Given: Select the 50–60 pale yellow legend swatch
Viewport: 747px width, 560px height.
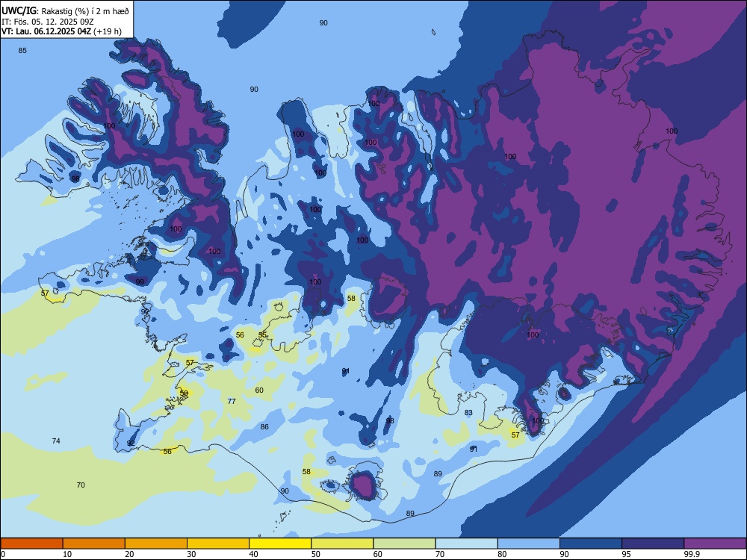Looking at the screenshot, I should 342,544.
